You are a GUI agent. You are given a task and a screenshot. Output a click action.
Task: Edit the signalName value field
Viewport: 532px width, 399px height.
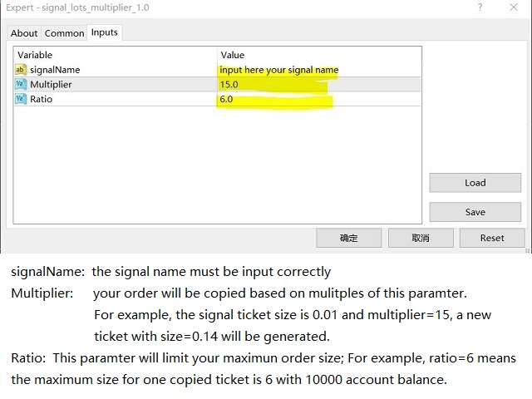[x=319, y=70]
